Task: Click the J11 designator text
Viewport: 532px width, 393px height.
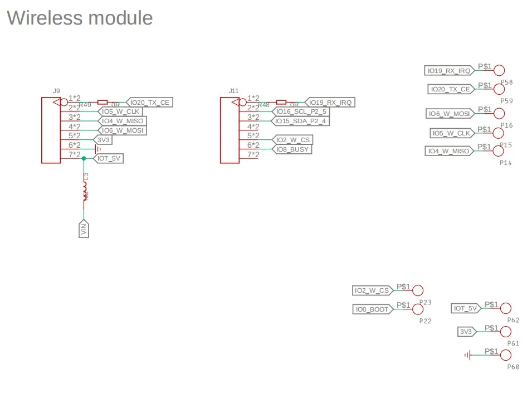Action: pos(233,91)
